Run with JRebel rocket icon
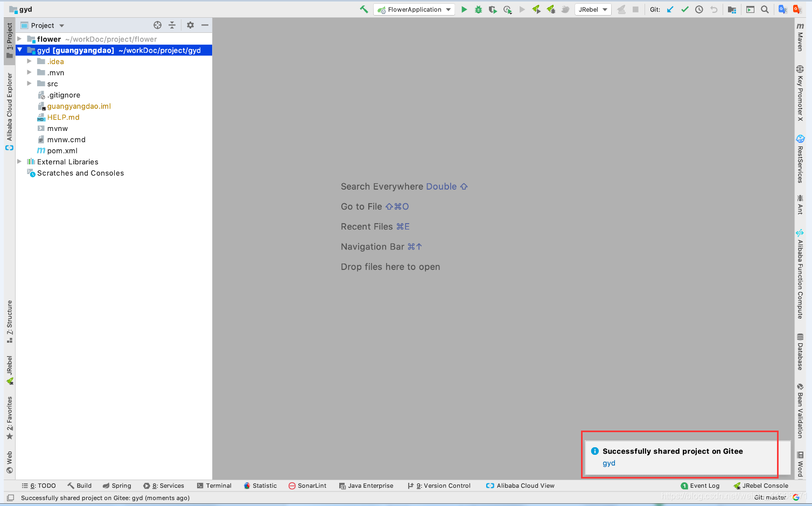Viewport: 812px width, 506px height. (x=536, y=9)
